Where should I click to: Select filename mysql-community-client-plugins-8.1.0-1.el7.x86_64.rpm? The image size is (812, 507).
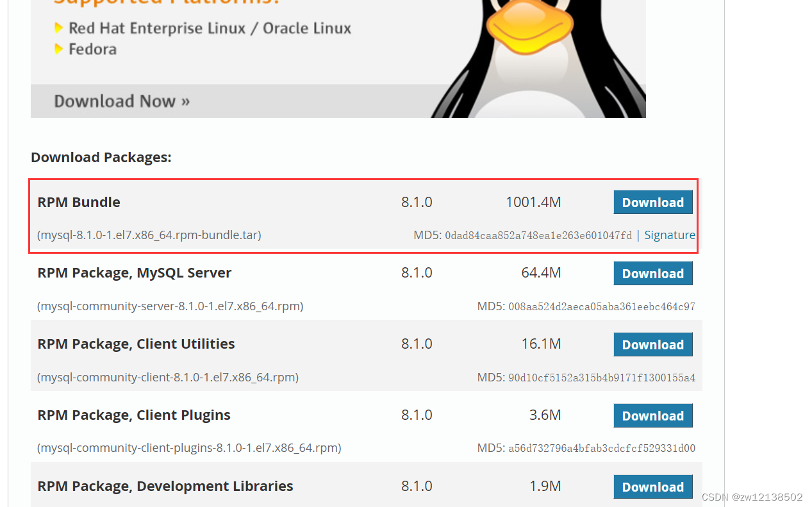coord(189,449)
